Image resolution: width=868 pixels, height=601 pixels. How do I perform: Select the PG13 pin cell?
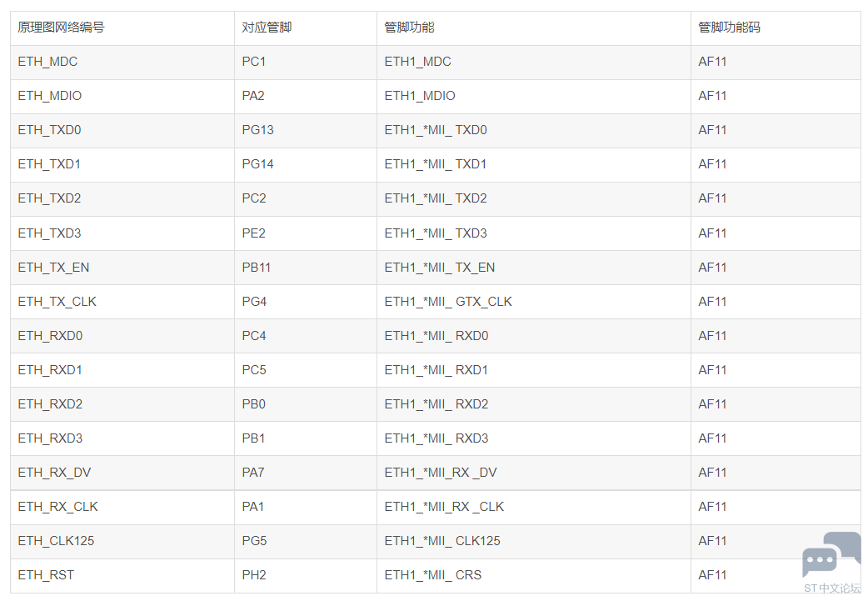click(x=306, y=130)
